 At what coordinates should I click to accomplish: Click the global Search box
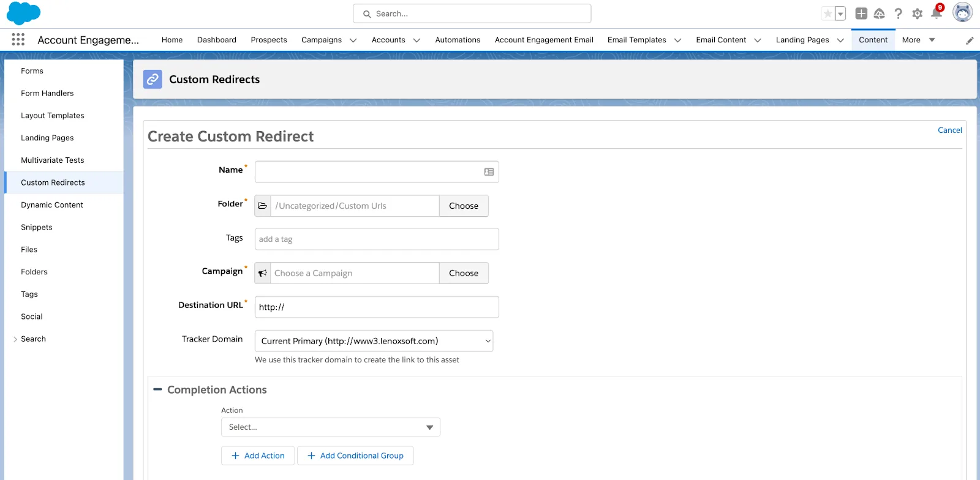tap(472, 13)
